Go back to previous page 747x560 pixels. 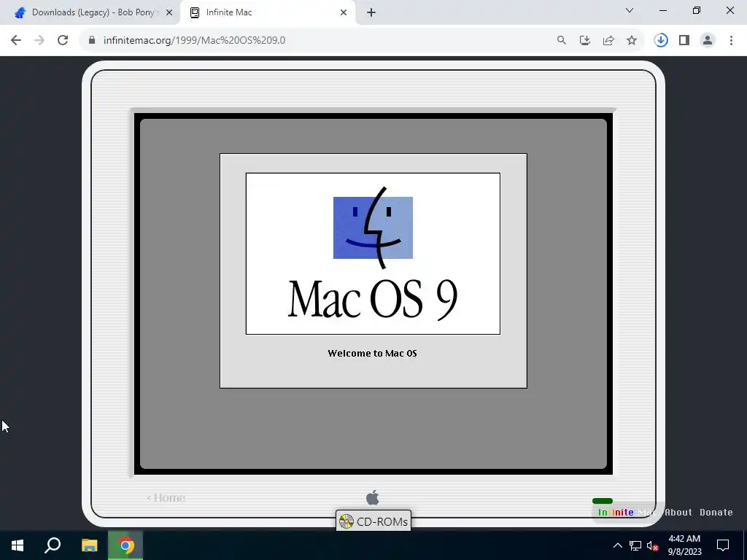16,40
